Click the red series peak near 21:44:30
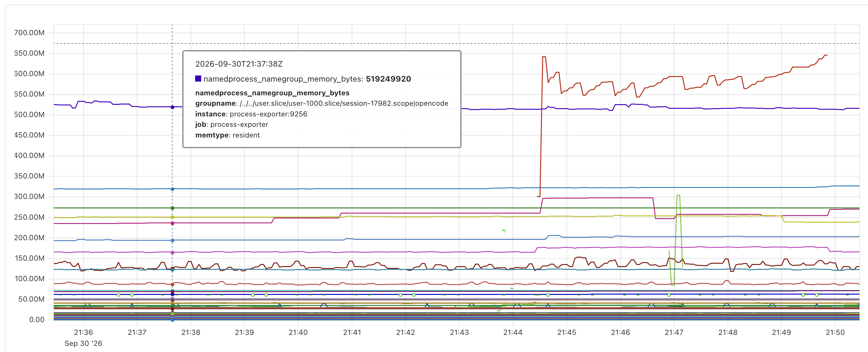Screen dimensions: 868x352 tap(544, 57)
